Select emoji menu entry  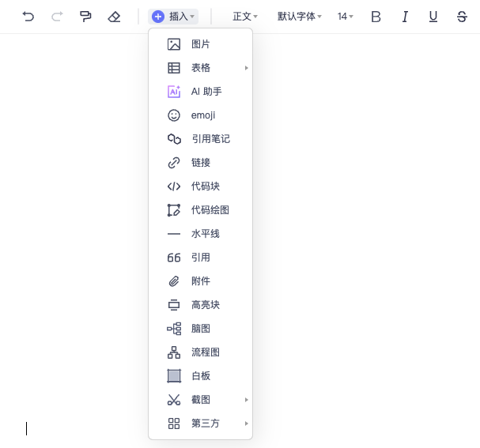click(x=201, y=115)
